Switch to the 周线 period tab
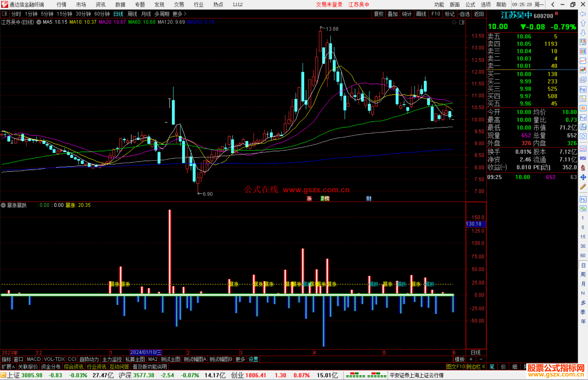Viewport: 588px width, 380px height. pyautogui.click(x=132, y=14)
